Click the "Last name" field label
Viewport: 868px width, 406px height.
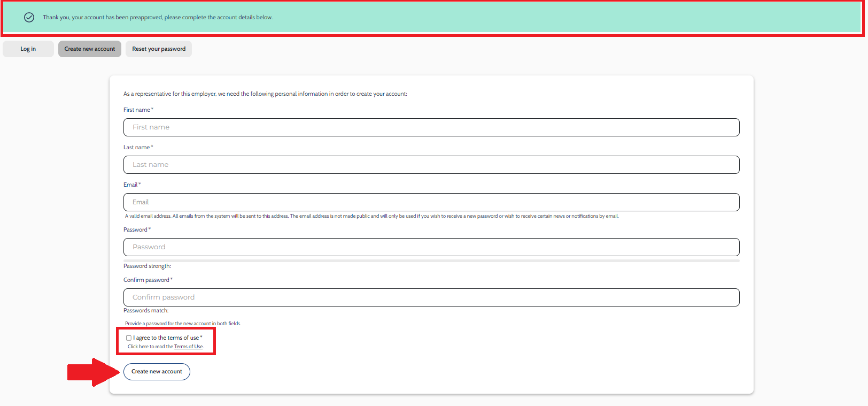point(137,148)
